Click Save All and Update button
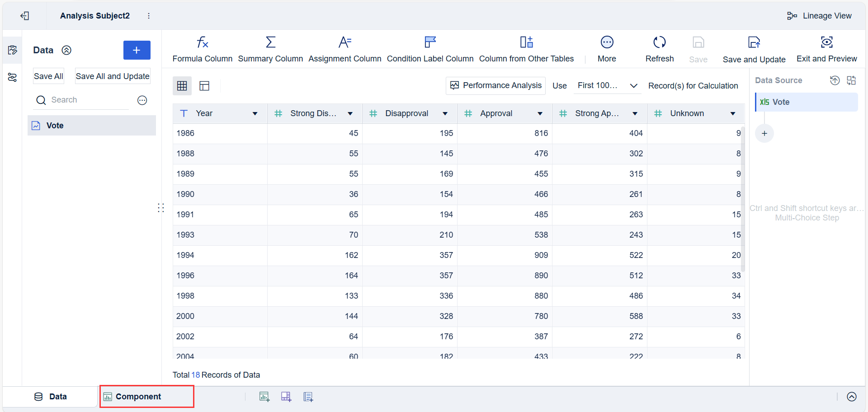 (x=113, y=76)
